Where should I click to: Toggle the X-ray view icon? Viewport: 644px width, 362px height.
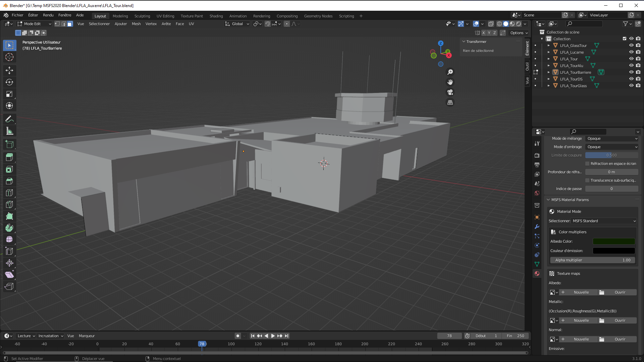[x=491, y=24]
